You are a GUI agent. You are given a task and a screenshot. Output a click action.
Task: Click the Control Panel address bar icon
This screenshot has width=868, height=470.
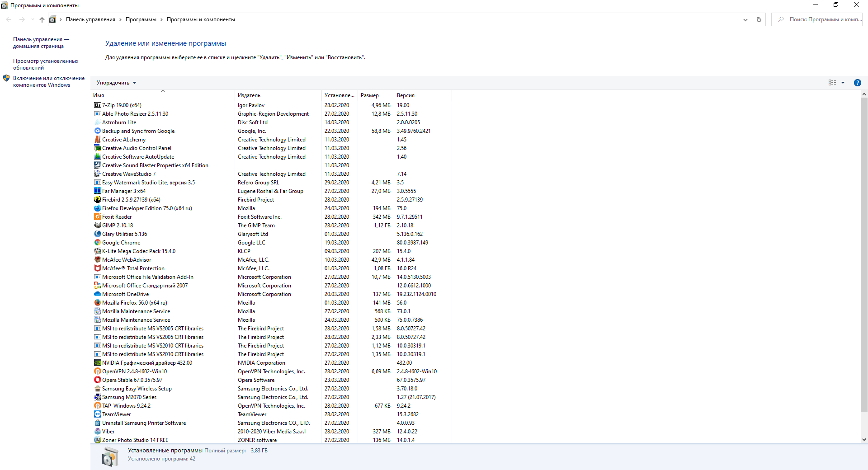52,19
